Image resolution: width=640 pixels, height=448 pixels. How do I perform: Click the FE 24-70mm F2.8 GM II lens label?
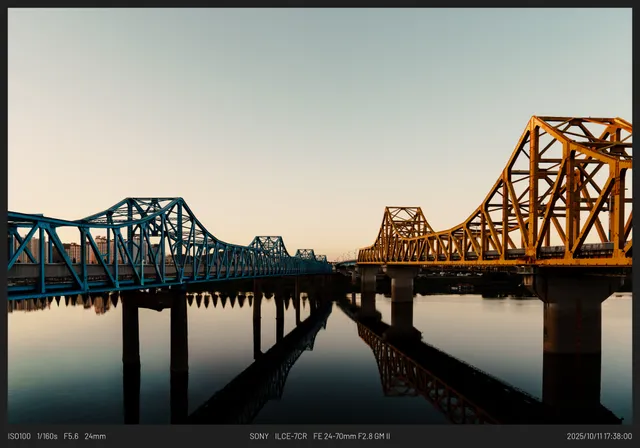coord(352,436)
